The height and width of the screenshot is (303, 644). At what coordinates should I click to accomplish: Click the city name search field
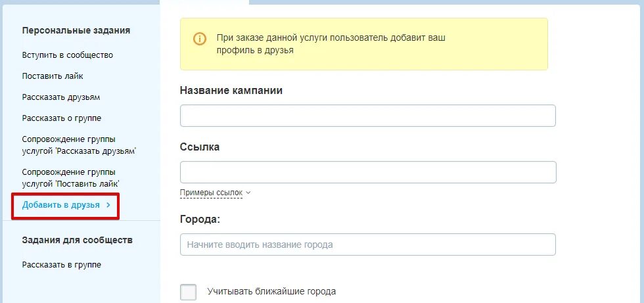coord(368,245)
